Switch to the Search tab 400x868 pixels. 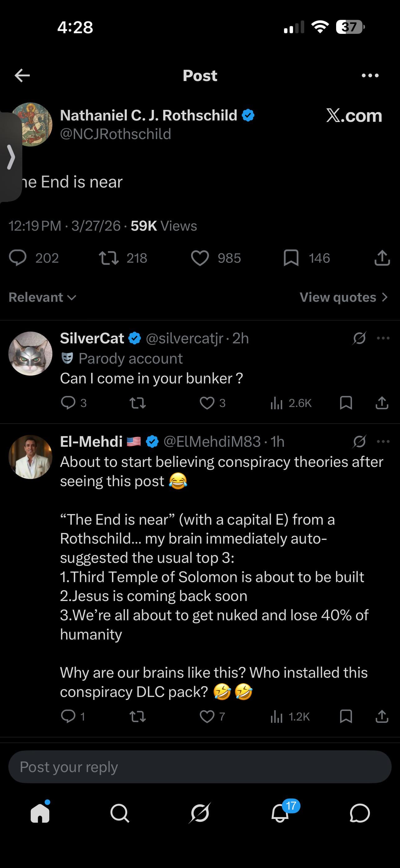point(119,813)
